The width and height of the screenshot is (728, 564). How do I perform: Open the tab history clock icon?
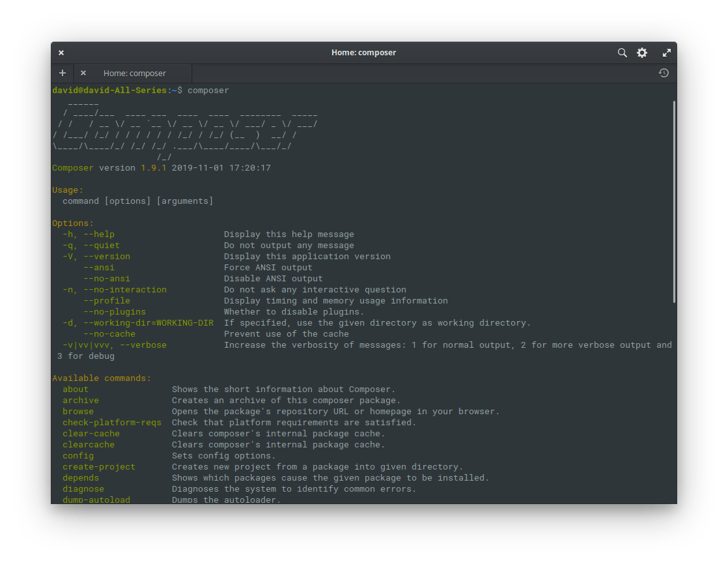(664, 73)
